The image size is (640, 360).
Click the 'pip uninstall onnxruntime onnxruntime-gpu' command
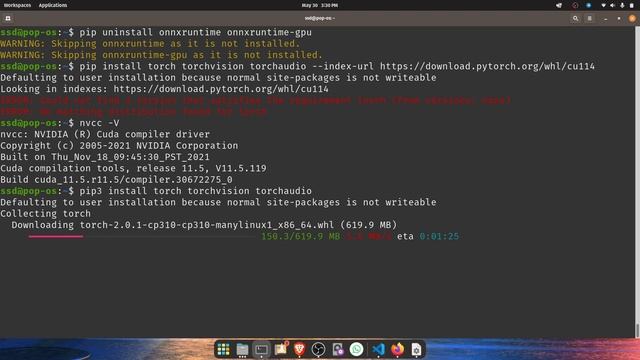pos(196,32)
